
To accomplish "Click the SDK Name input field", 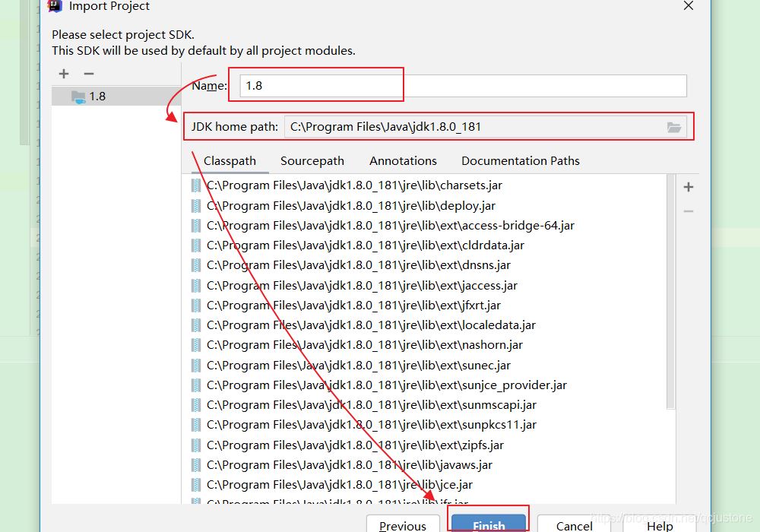I will click(x=463, y=86).
